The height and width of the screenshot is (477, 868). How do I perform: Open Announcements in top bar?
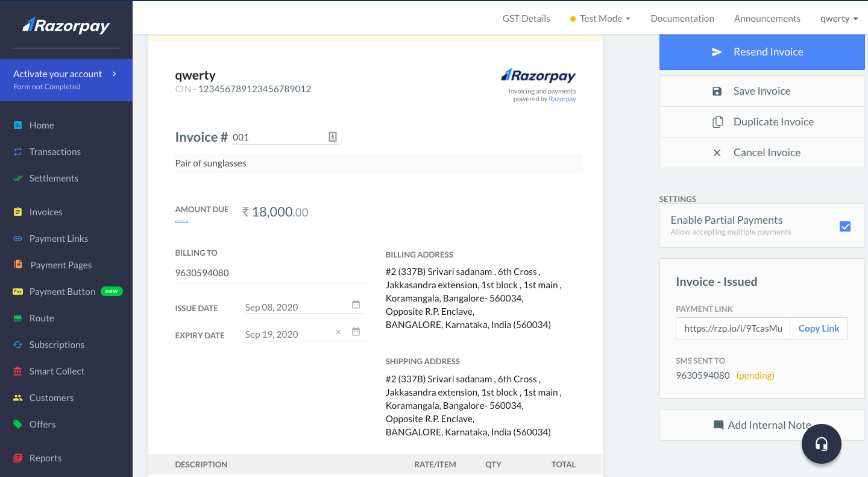[x=767, y=19]
